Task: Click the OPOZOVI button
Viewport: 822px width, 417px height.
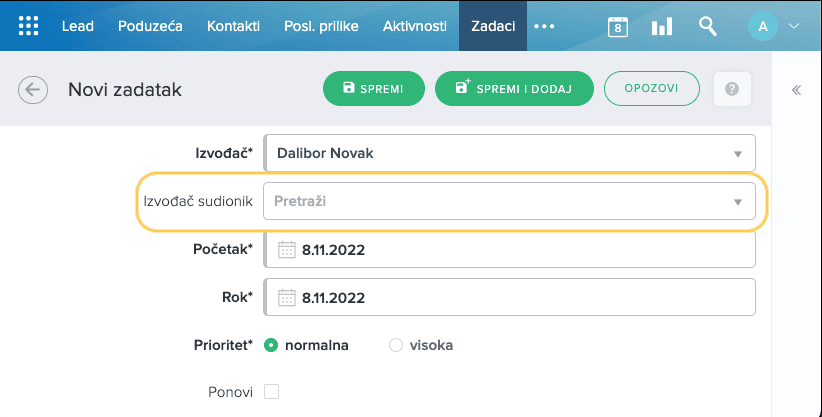Action: coord(652,89)
